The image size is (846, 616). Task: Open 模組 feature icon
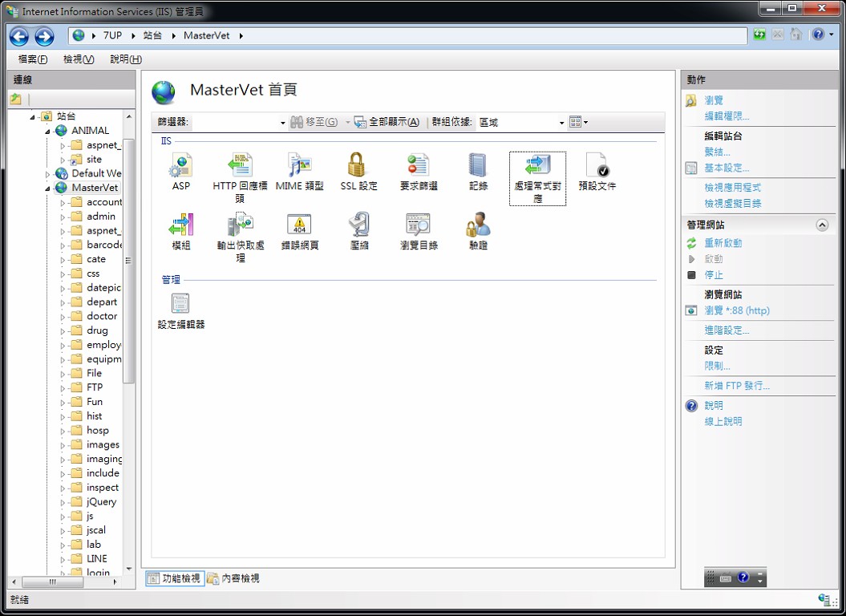180,231
